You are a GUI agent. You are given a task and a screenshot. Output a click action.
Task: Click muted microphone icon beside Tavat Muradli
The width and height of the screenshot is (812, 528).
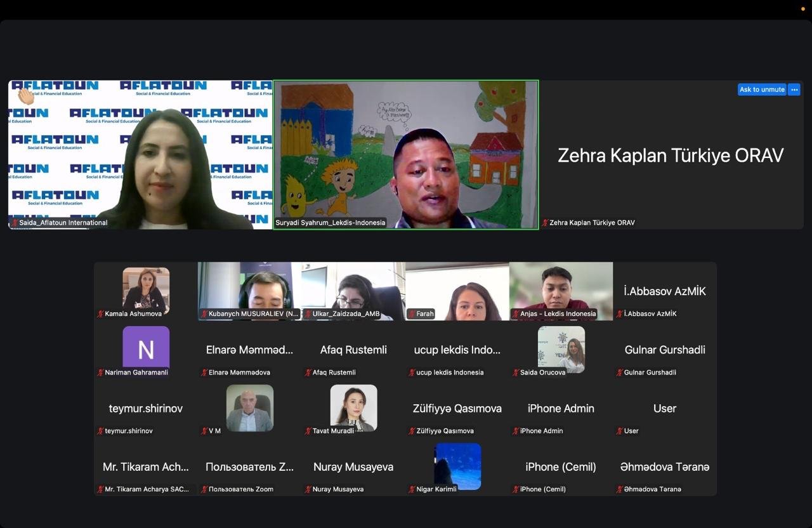pyautogui.click(x=308, y=431)
